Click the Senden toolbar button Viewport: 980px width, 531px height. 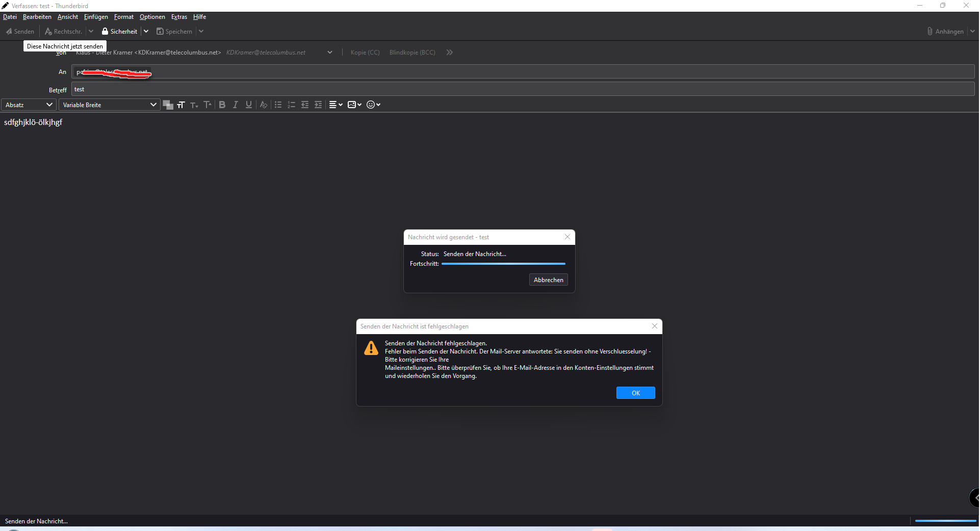[20, 32]
